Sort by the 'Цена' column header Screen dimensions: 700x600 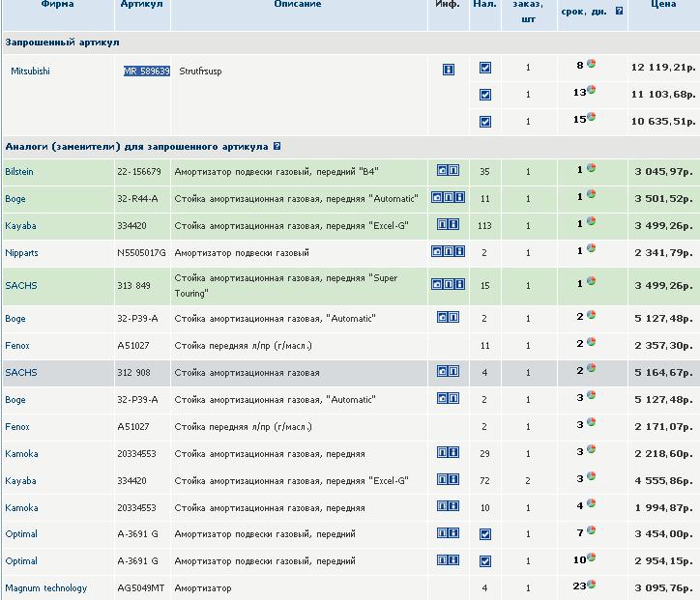click(x=663, y=4)
